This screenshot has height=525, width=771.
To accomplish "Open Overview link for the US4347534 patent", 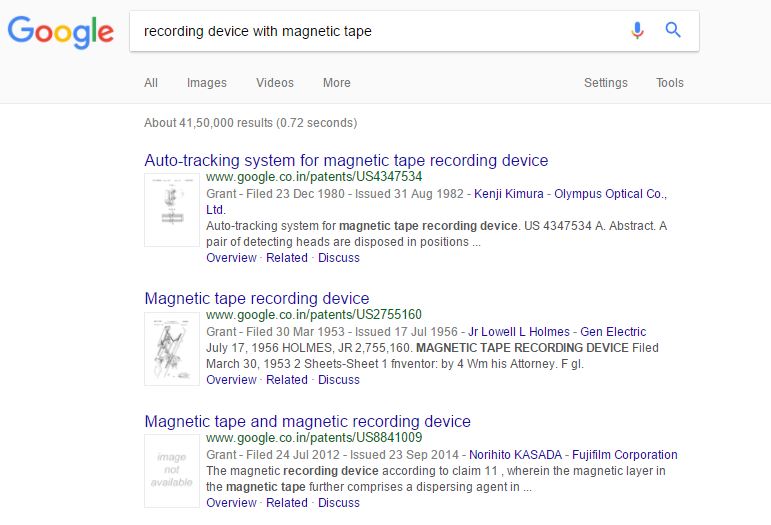I will [231, 258].
